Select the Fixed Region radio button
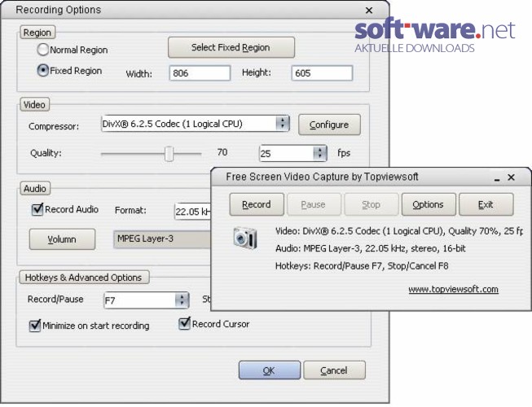Image resolution: width=532 pixels, height=407 pixels. click(42, 71)
